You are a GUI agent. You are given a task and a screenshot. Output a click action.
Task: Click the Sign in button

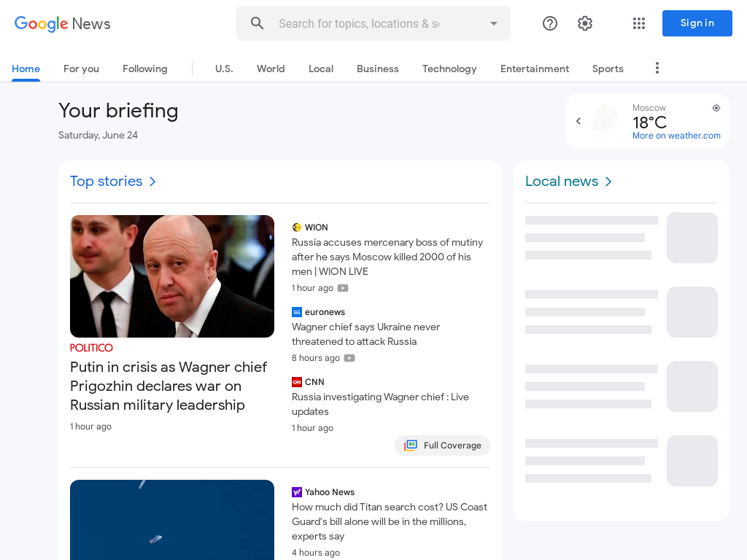pyautogui.click(x=697, y=23)
